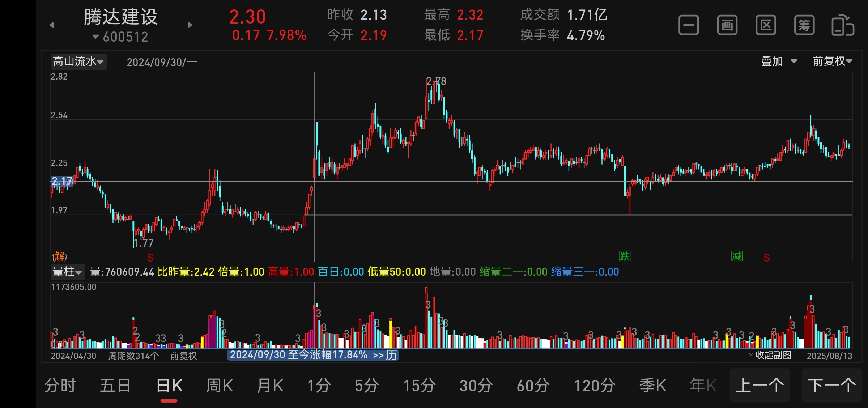
Task: Switch to the 分时 tab
Action: [x=60, y=386]
